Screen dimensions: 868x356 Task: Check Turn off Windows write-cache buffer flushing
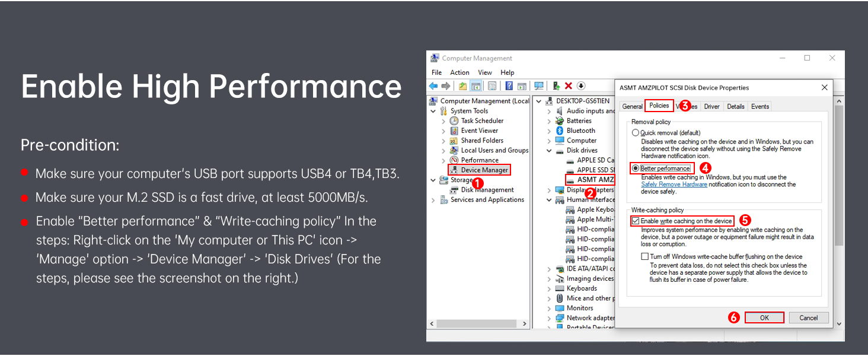[x=644, y=257]
